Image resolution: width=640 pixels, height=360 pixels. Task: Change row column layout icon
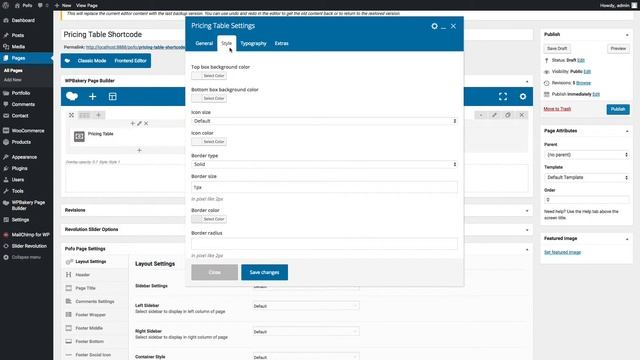pos(84,115)
